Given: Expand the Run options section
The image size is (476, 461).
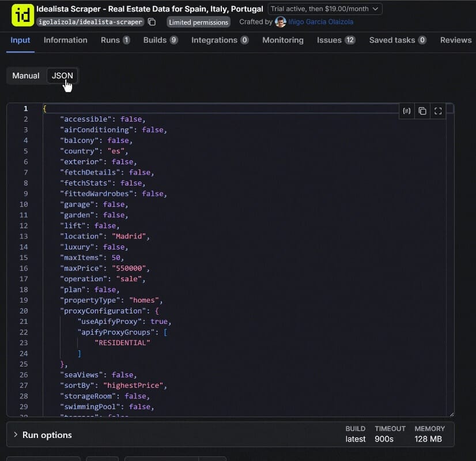Looking at the screenshot, I should tap(47, 435).
